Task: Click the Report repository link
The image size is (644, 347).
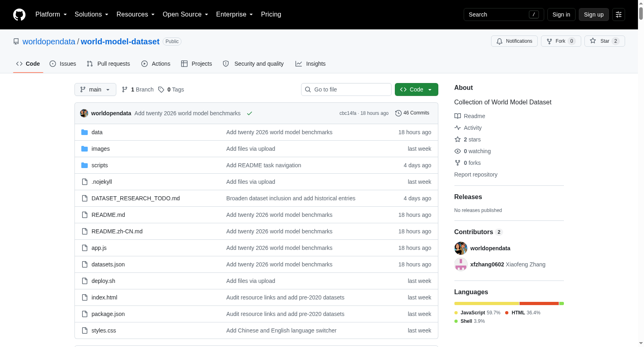Action: coord(476,175)
